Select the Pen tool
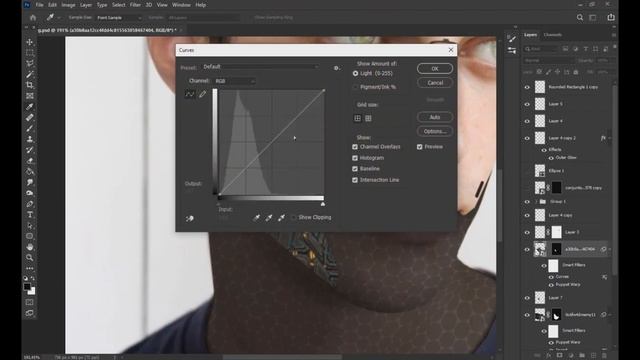The width and height of the screenshot is (640, 360). point(30,204)
